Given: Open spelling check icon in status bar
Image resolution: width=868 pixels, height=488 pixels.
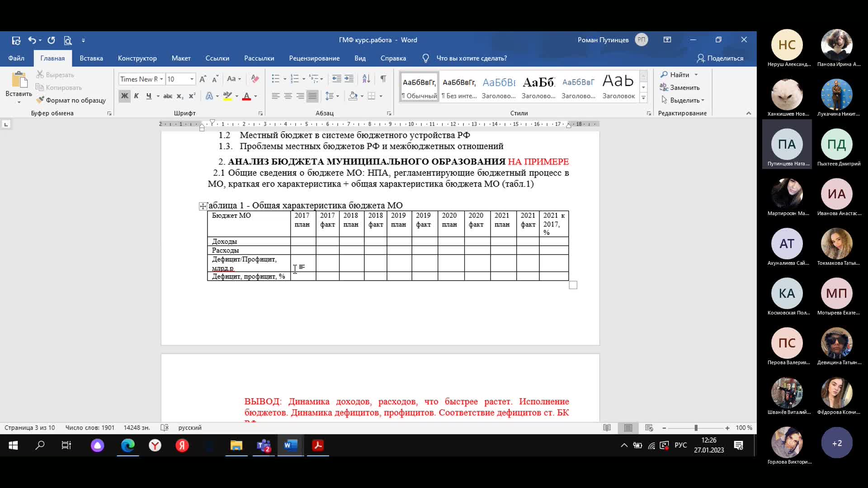Looking at the screenshot, I should [x=165, y=427].
